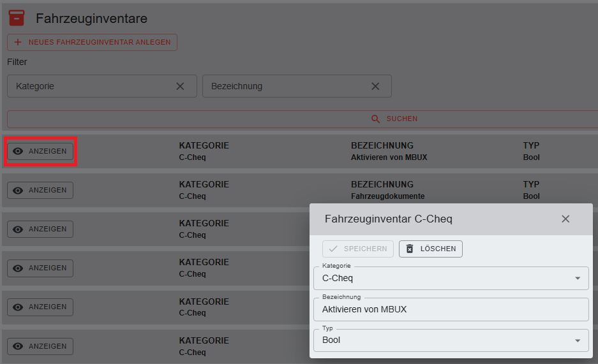
Task: Click the eye icon in third row
Action: (x=18, y=229)
